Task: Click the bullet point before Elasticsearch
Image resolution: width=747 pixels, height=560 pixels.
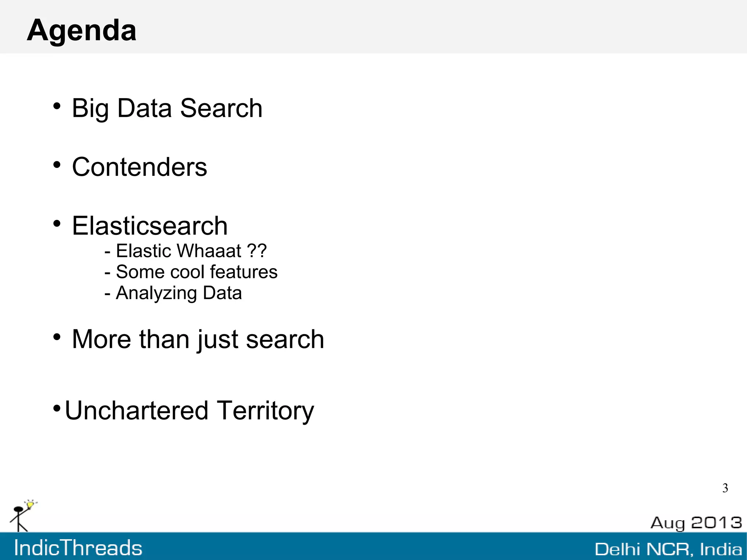Action: click(x=57, y=224)
